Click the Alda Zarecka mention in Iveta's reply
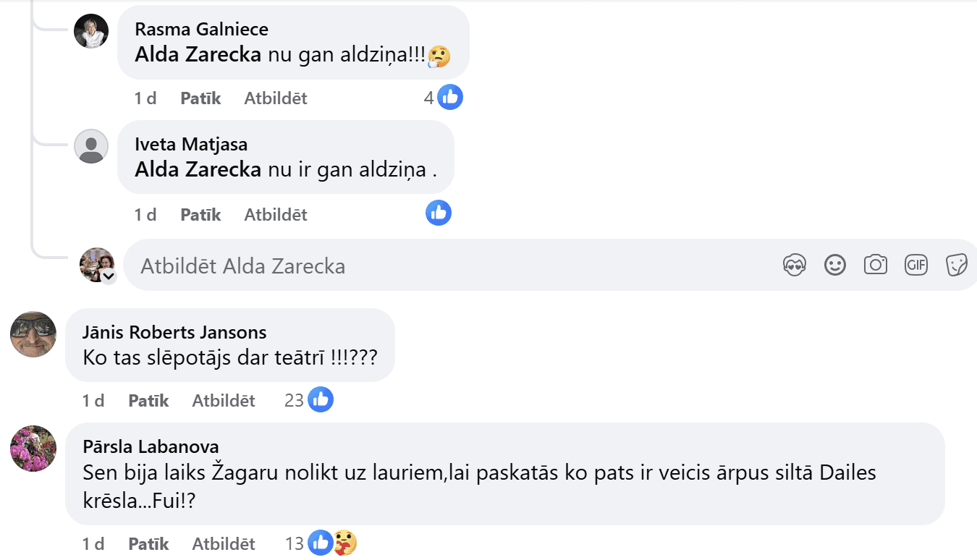This screenshot has height=560, width=977. click(x=198, y=169)
